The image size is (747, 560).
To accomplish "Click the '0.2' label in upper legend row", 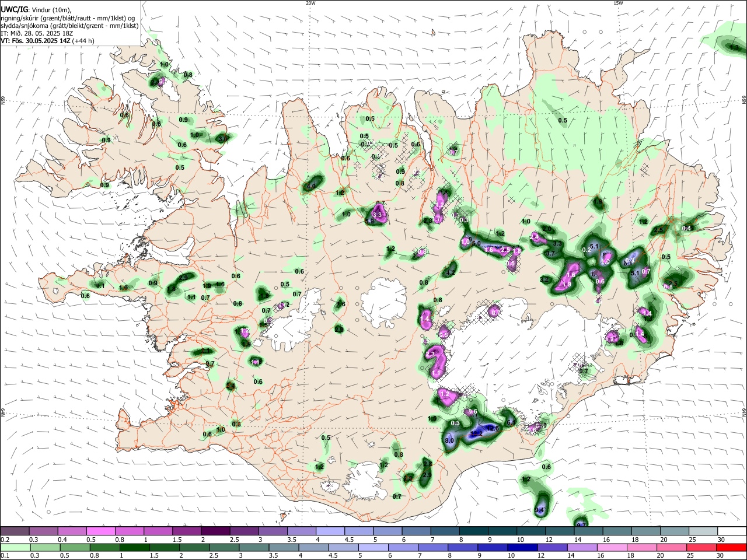I will click(5, 540).
